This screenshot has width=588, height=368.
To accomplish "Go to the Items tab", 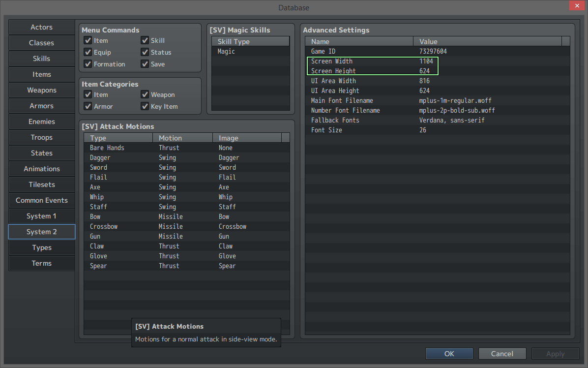I will click(x=42, y=74).
